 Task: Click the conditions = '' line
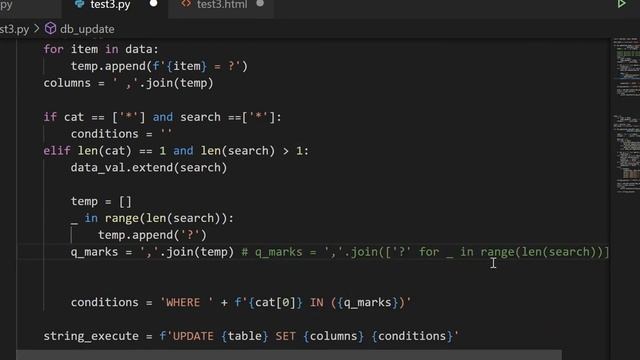click(x=121, y=134)
